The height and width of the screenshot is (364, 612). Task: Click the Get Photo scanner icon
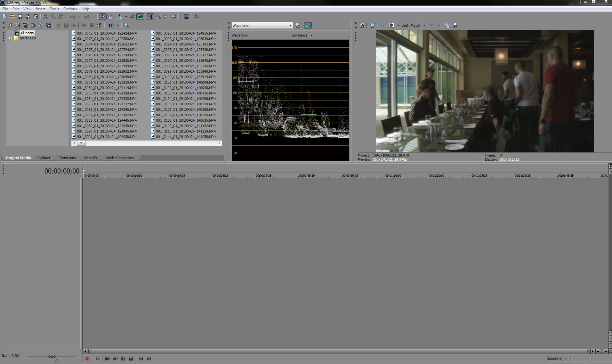[x=33, y=25]
